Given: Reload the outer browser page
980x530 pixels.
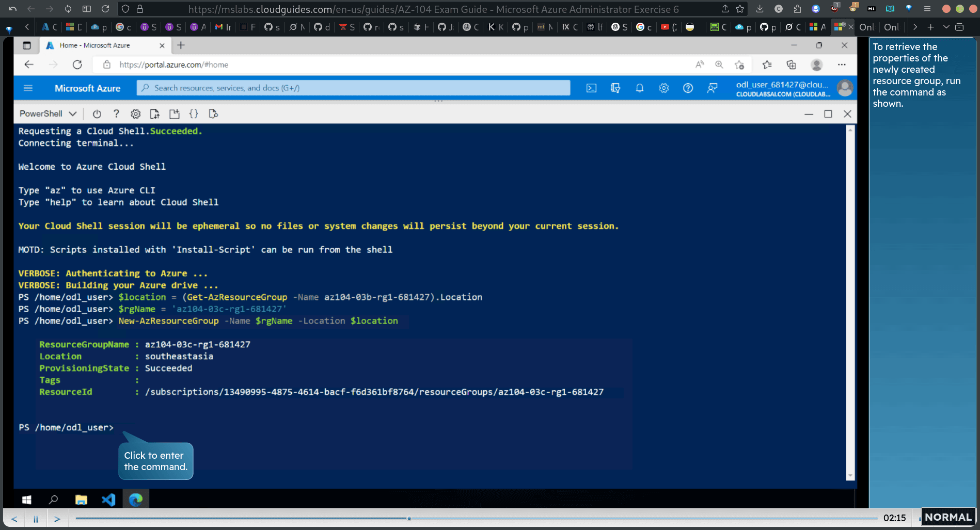Looking at the screenshot, I should [105, 9].
